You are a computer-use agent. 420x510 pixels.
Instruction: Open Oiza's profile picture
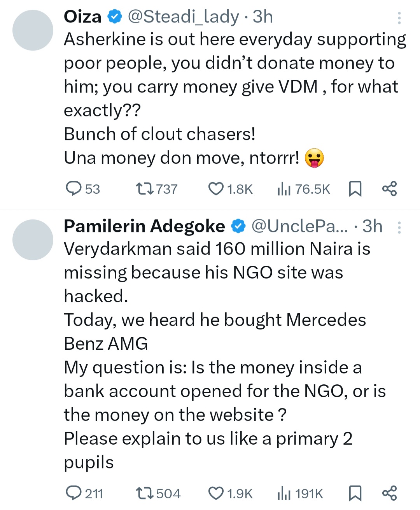click(33, 30)
